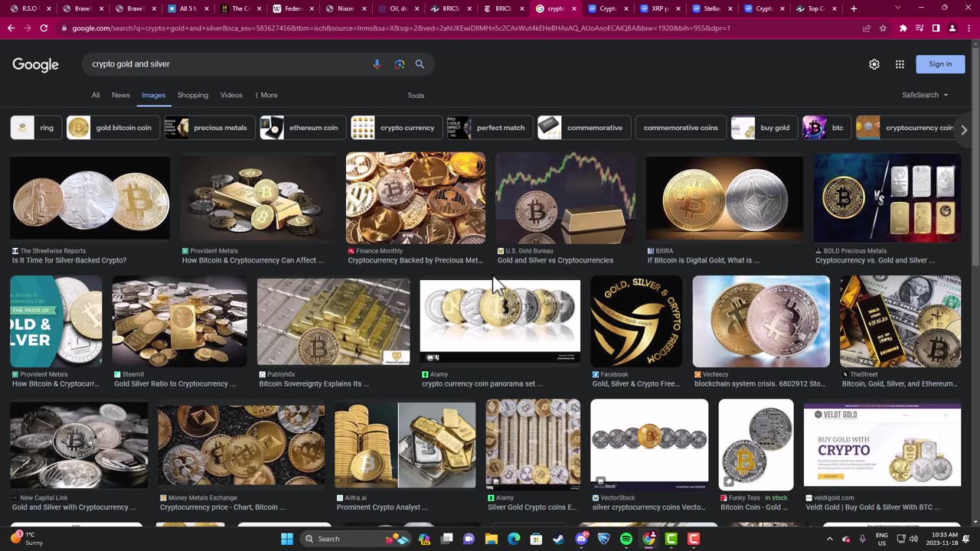Share this page from the address bar
Image resolution: width=980 pixels, height=551 pixels.
coord(866,28)
